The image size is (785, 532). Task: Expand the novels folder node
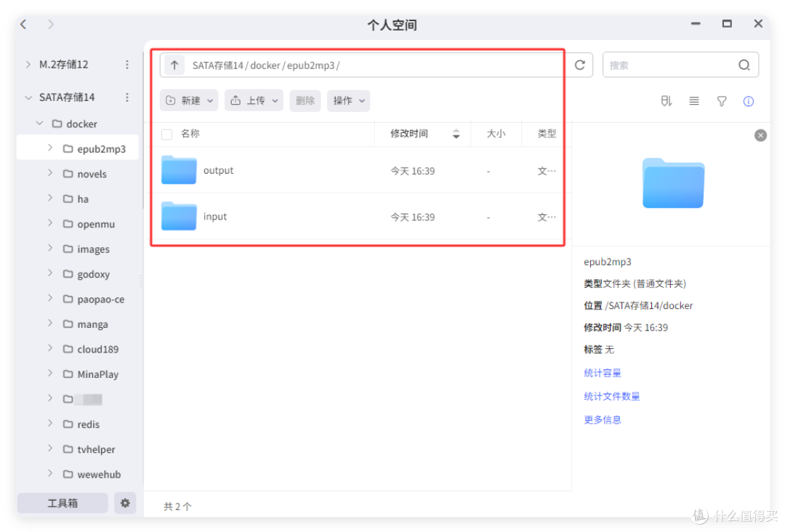tap(50, 173)
